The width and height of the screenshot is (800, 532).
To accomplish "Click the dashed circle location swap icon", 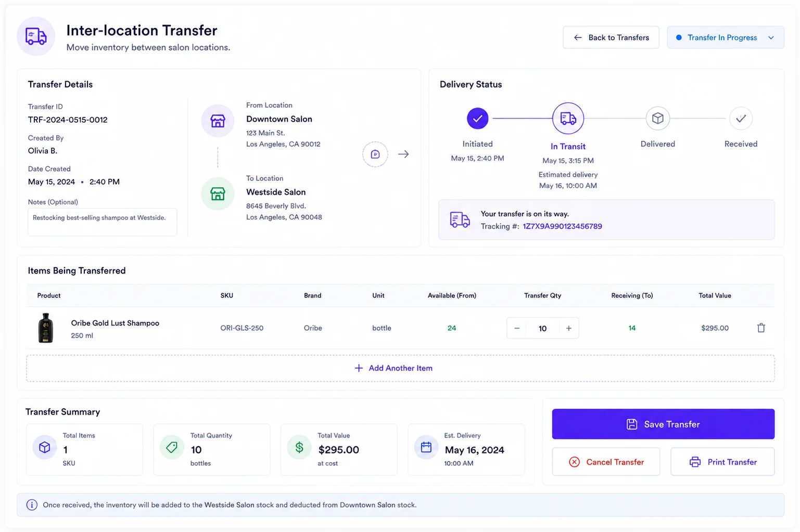I will tap(375, 154).
